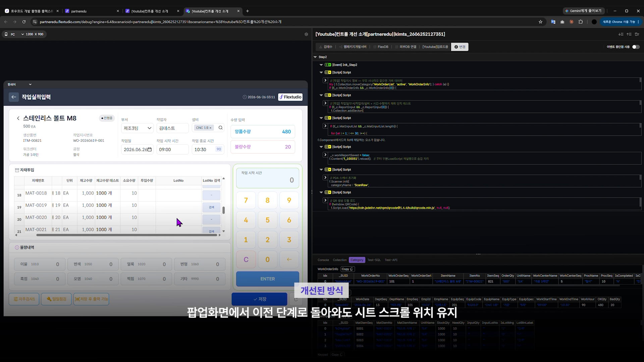Click the material table horizontal scrollbar
Screen dimensions: 644x362
[x=127, y=235]
